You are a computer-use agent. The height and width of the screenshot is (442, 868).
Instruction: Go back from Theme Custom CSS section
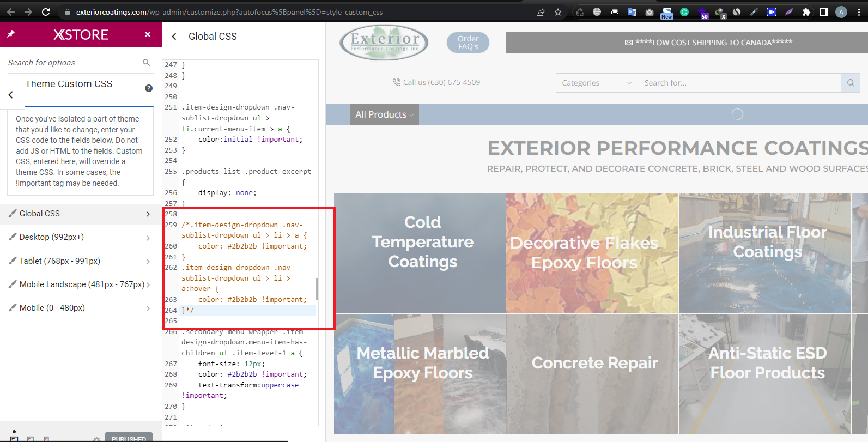tap(11, 95)
